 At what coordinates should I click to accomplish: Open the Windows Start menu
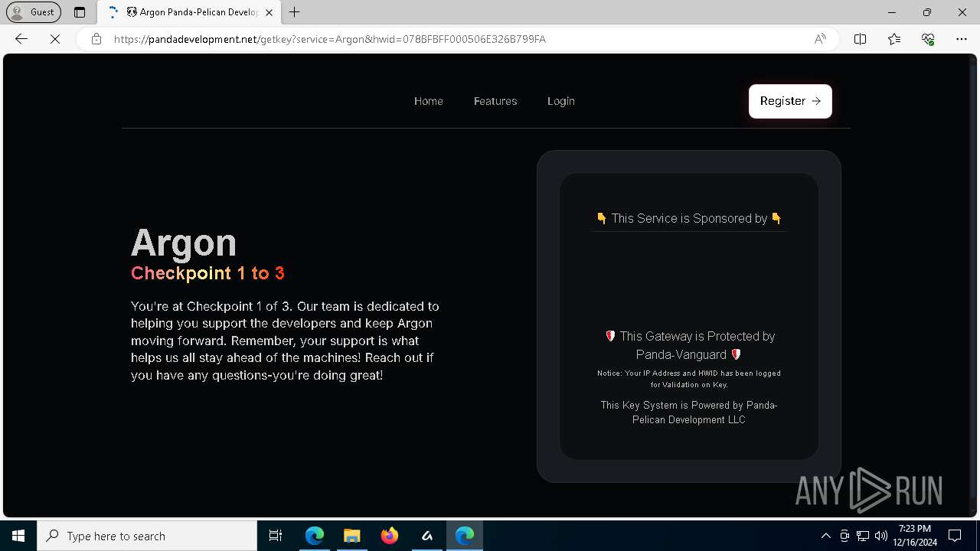[18, 536]
